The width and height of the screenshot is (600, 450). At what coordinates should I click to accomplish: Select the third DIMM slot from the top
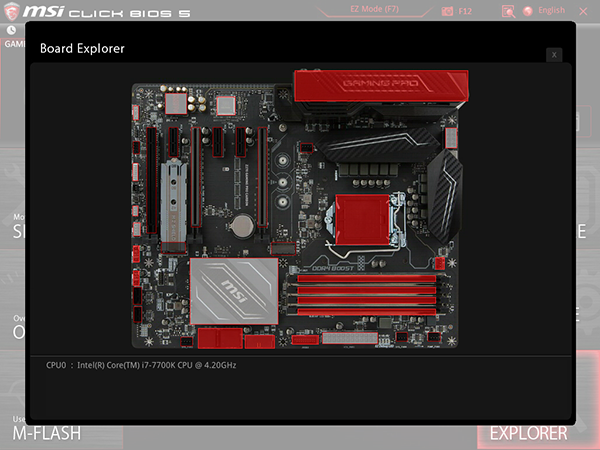(x=366, y=301)
